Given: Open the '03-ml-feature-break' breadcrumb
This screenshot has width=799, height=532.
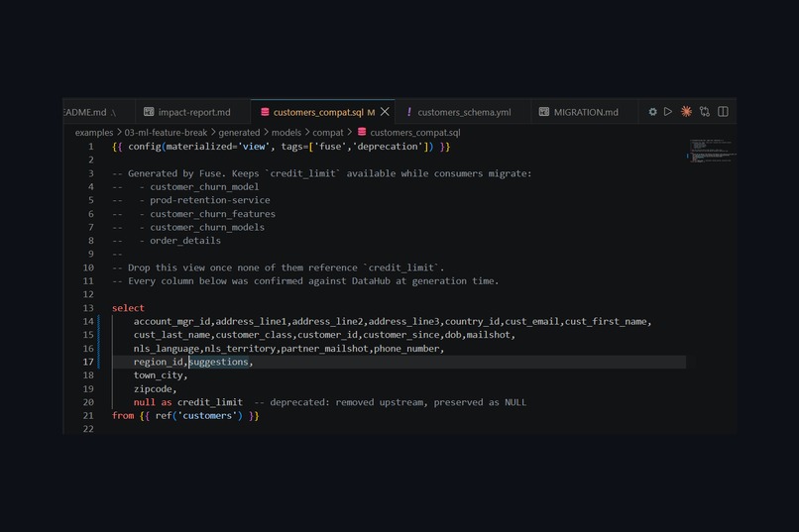Looking at the screenshot, I should (x=166, y=133).
